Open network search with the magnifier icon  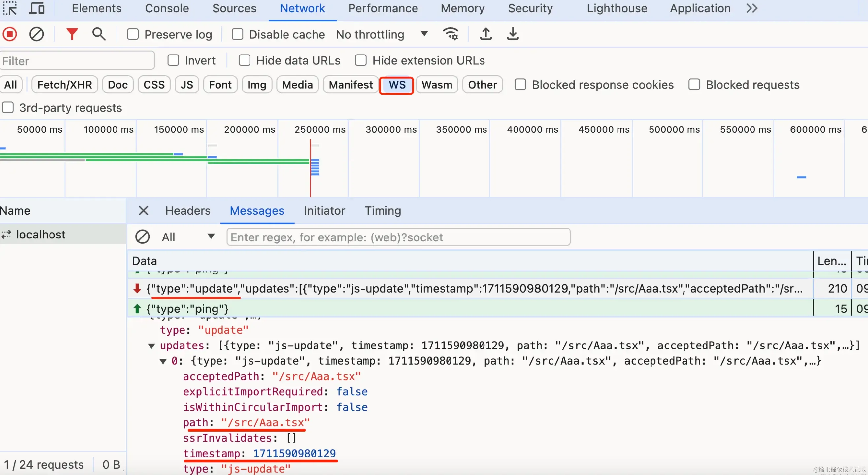(x=99, y=34)
